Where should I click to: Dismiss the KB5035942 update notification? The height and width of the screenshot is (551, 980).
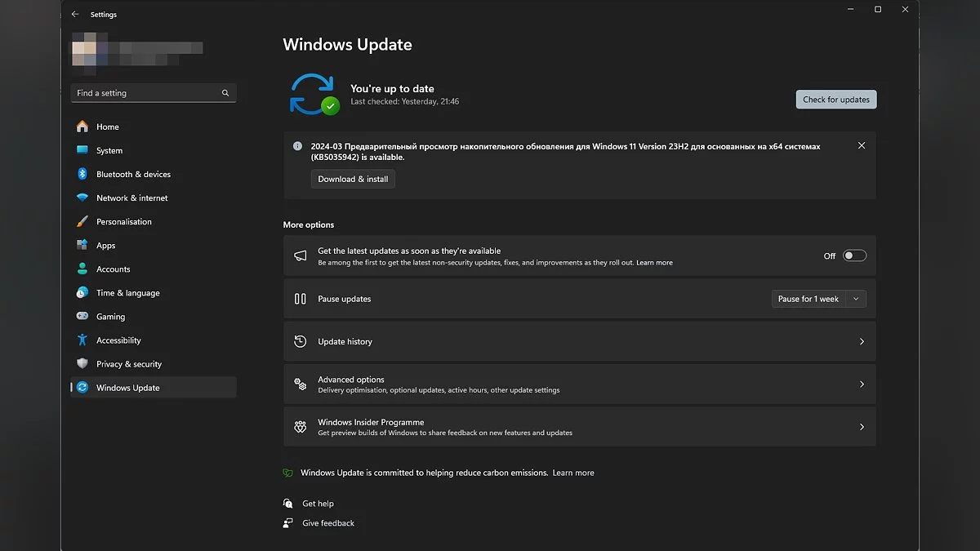coord(862,145)
